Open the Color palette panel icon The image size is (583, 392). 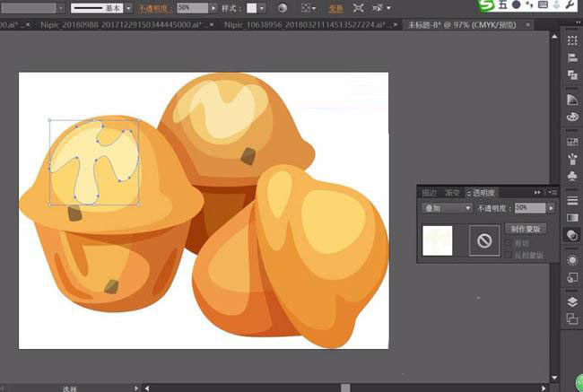(572, 117)
